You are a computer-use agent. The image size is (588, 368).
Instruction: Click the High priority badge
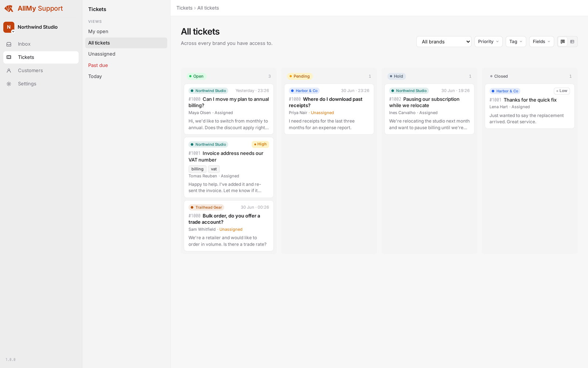click(260, 144)
